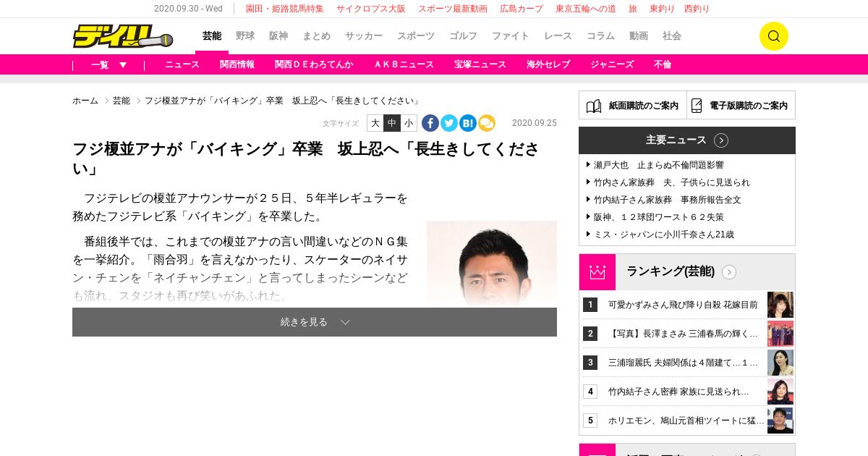The width and height of the screenshot is (868, 456).
Task: Select 関西情報 in pink submenu
Action: click(237, 64)
